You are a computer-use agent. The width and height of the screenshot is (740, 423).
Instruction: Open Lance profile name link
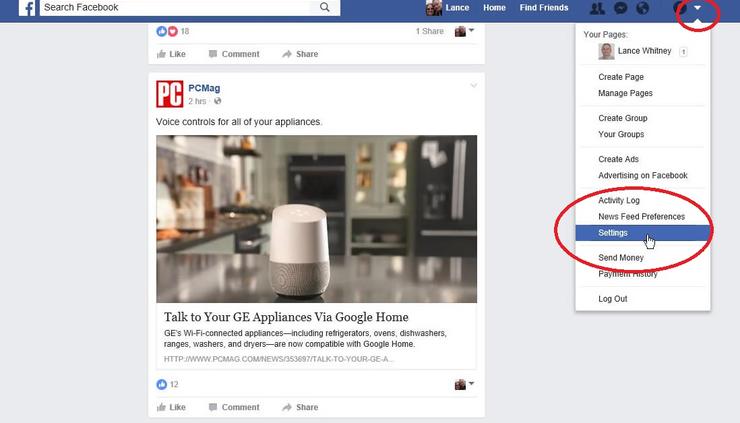457,8
